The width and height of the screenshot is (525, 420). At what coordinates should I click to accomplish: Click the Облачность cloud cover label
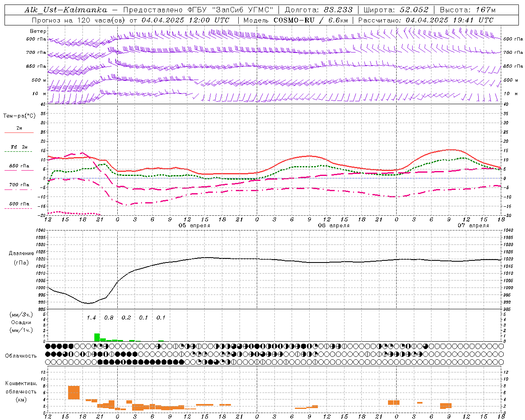pos(21,356)
